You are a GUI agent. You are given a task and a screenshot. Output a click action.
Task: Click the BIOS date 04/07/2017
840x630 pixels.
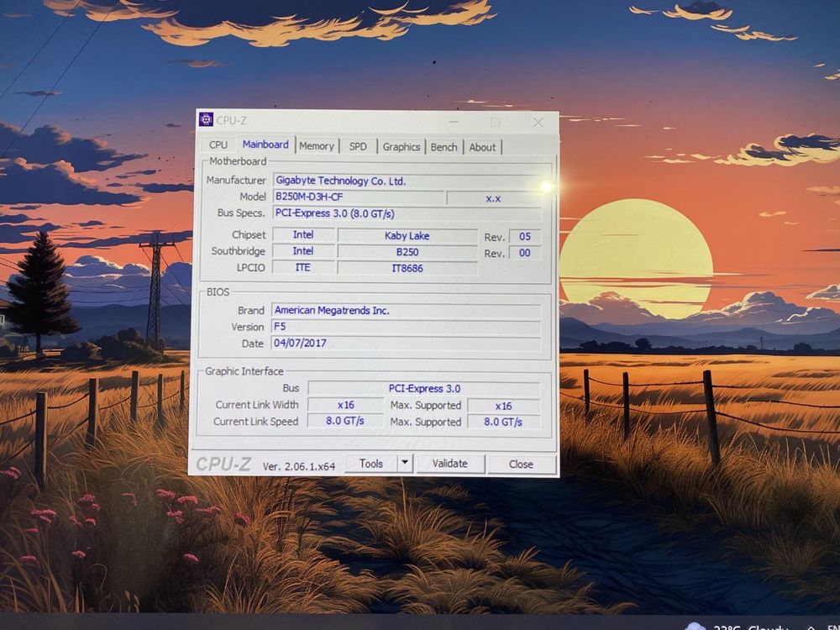point(406,344)
